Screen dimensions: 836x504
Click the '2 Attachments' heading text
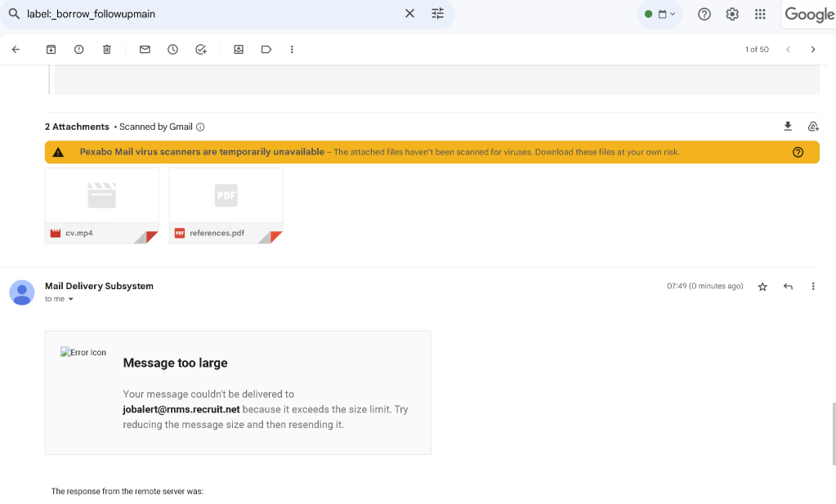(x=77, y=127)
